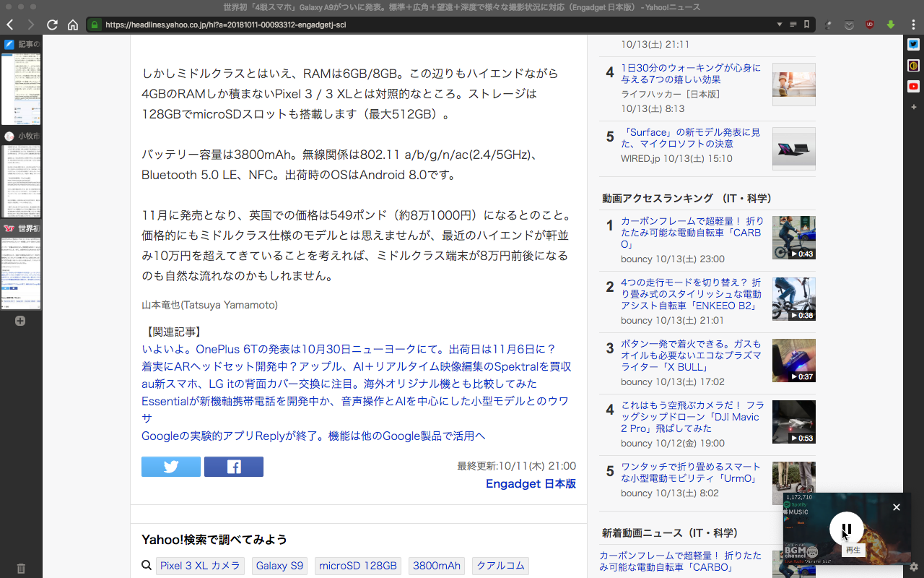924x578 pixels.
Task: Open the YouTube web panel
Action: 914,87
